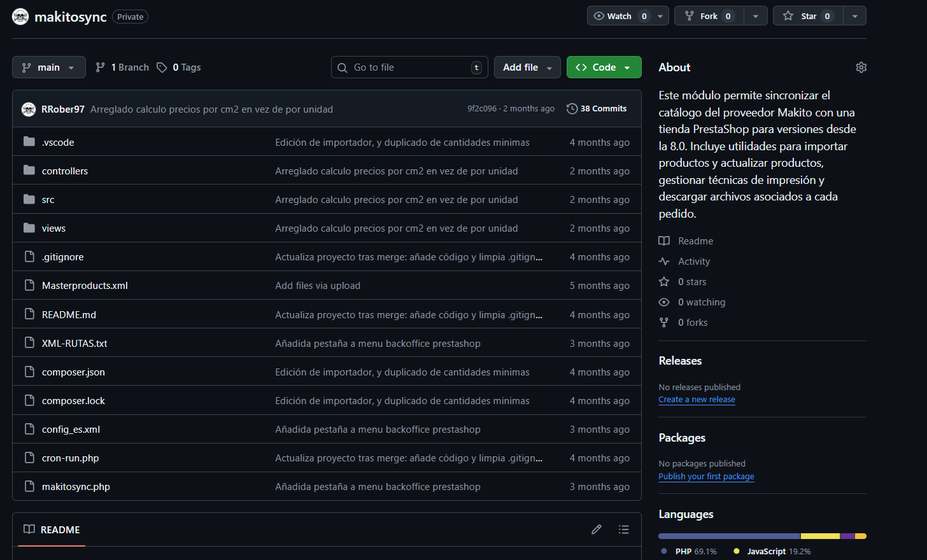Open the README outline list icon
Screen dimensions: 927x560
pos(623,529)
